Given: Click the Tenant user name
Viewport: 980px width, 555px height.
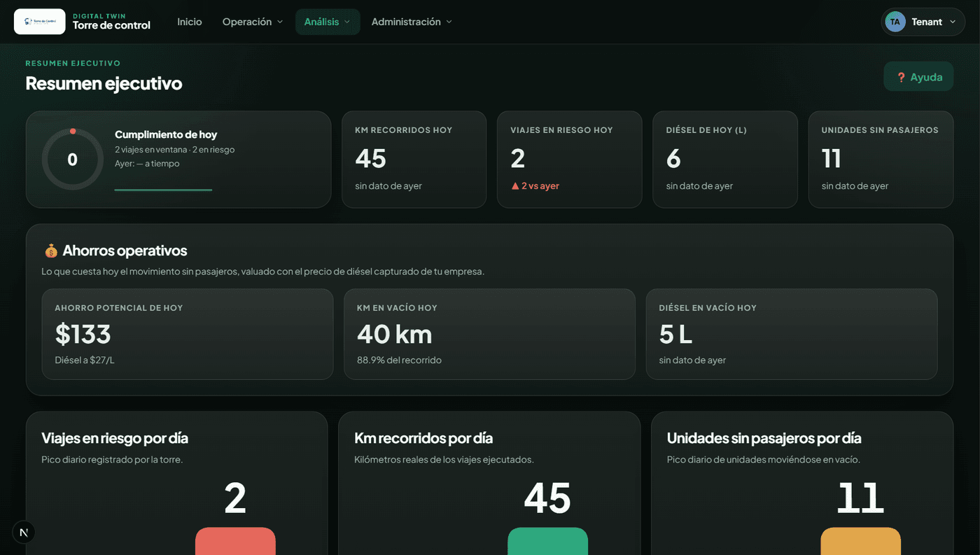Looking at the screenshot, I should click(927, 22).
